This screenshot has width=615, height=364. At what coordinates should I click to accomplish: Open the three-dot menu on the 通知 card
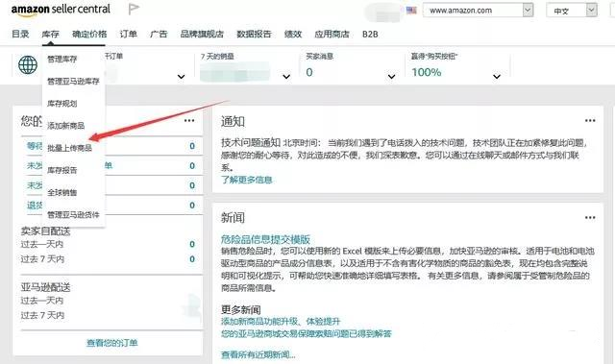[590, 121]
